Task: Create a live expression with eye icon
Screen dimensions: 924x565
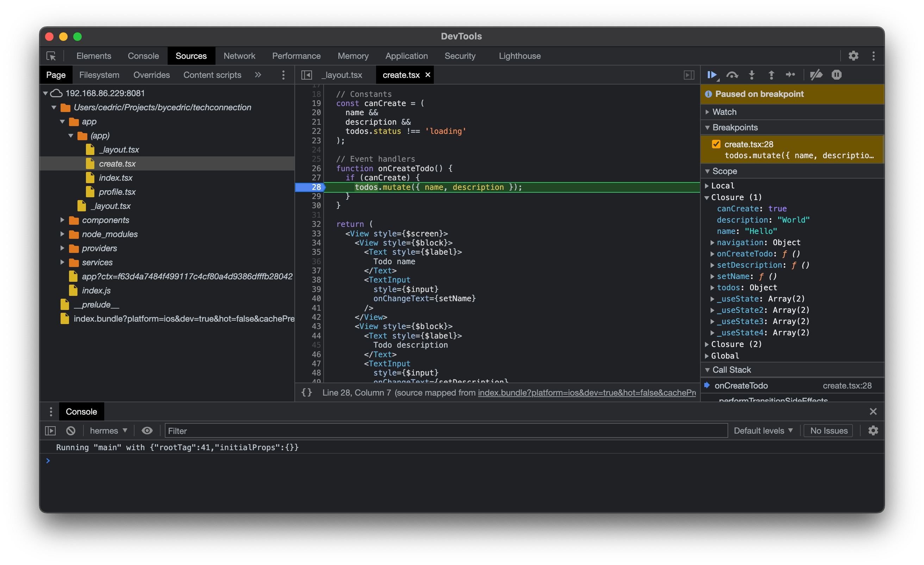Action: click(147, 431)
